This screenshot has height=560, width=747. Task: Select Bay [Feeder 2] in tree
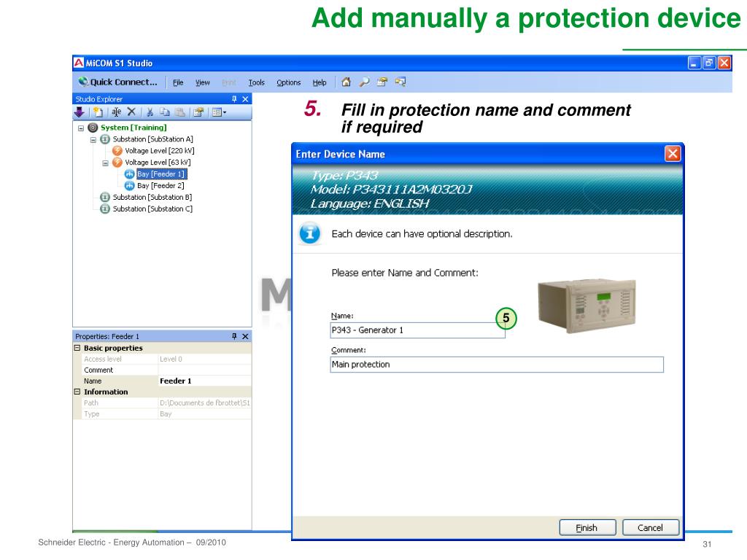(160, 186)
